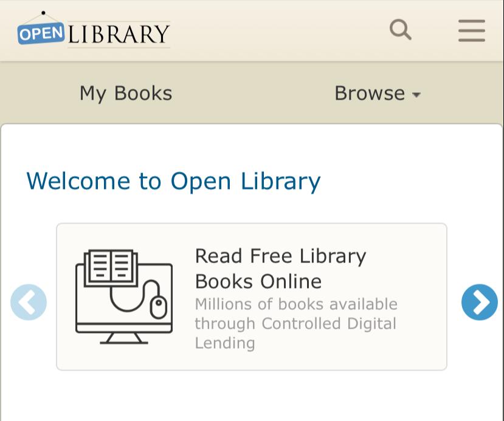The height and width of the screenshot is (421, 504).
Task: Click the pin atop the logo sign
Action: tap(43, 12)
